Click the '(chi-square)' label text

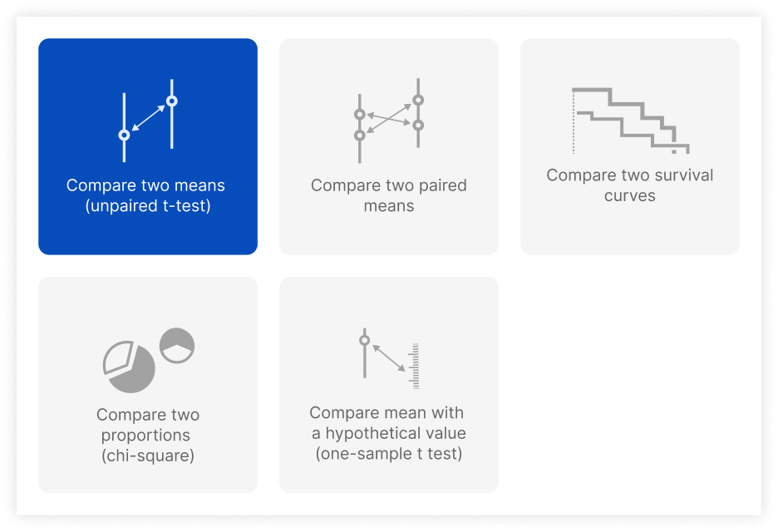click(147, 456)
